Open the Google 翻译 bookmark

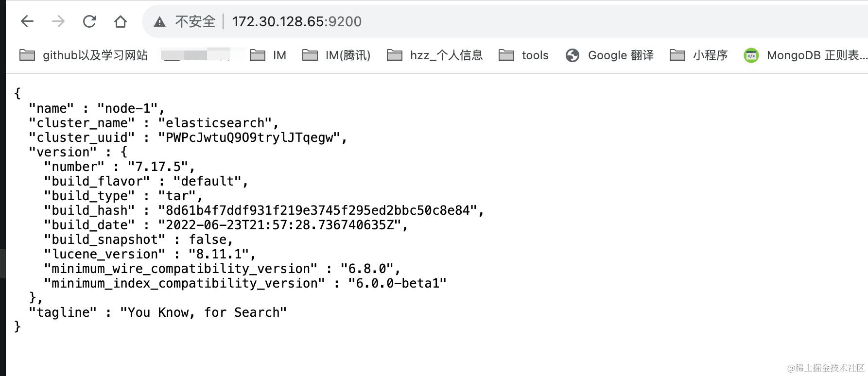pyautogui.click(x=621, y=55)
